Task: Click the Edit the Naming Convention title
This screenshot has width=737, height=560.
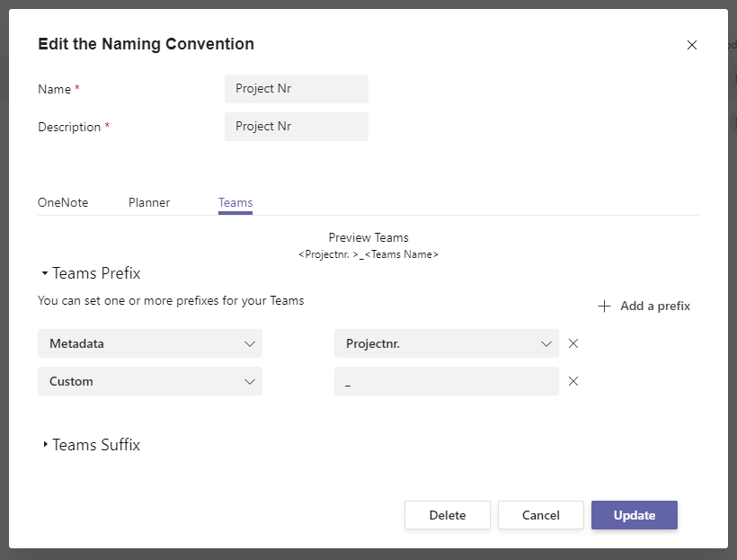Action: 147,44
